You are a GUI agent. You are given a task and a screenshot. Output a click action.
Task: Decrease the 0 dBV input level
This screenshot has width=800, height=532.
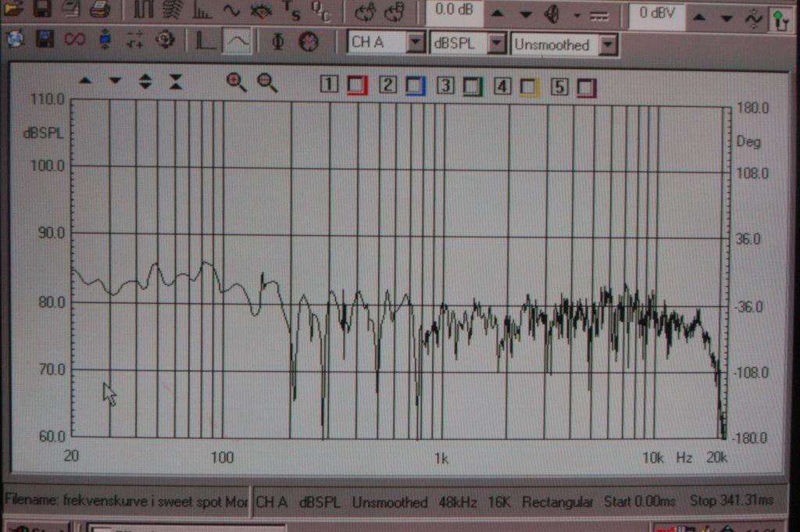[x=726, y=19]
